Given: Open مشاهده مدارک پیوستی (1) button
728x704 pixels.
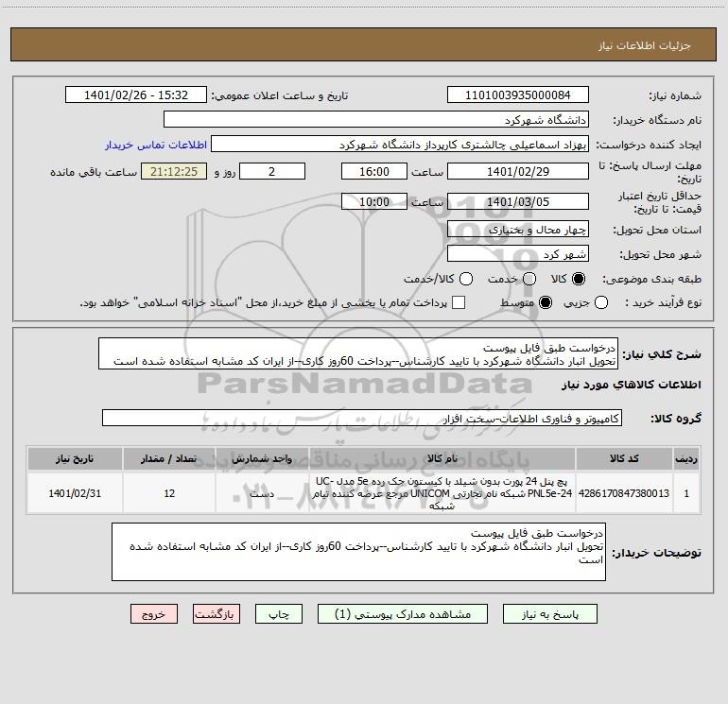Looking at the screenshot, I should (x=403, y=614).
